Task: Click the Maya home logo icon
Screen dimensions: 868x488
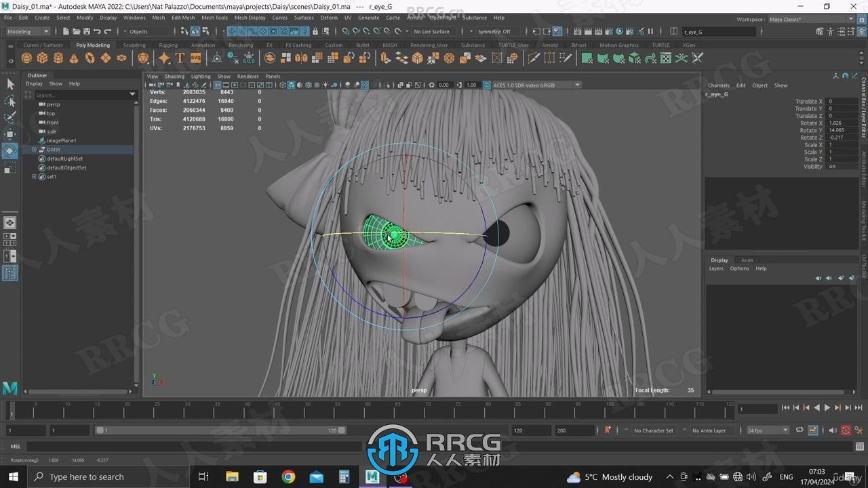Action: click(x=9, y=388)
